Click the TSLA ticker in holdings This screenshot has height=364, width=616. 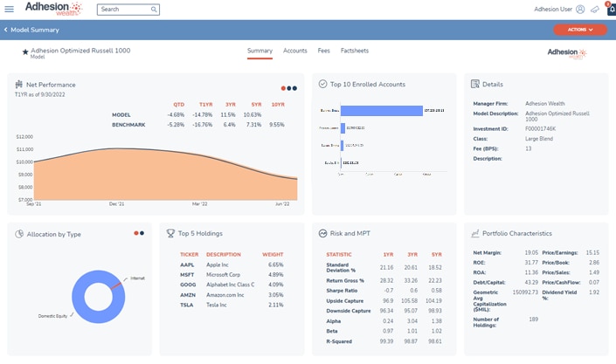pos(187,305)
